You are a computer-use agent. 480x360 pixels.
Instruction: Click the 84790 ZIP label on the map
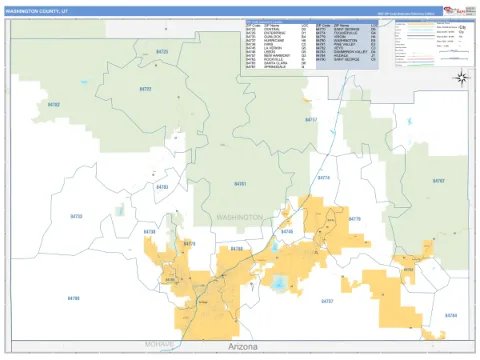pos(74,298)
